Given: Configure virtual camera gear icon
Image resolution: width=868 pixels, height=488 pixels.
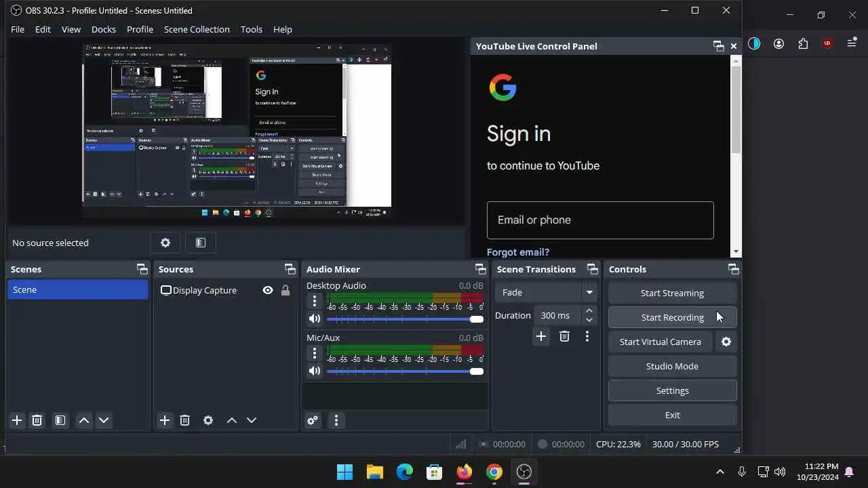Looking at the screenshot, I should tap(726, 342).
